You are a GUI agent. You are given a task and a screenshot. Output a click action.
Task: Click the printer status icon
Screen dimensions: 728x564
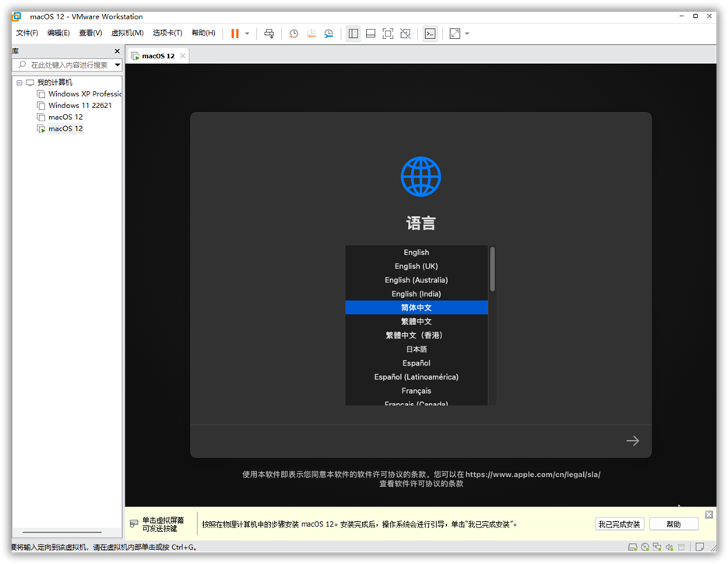[681, 548]
